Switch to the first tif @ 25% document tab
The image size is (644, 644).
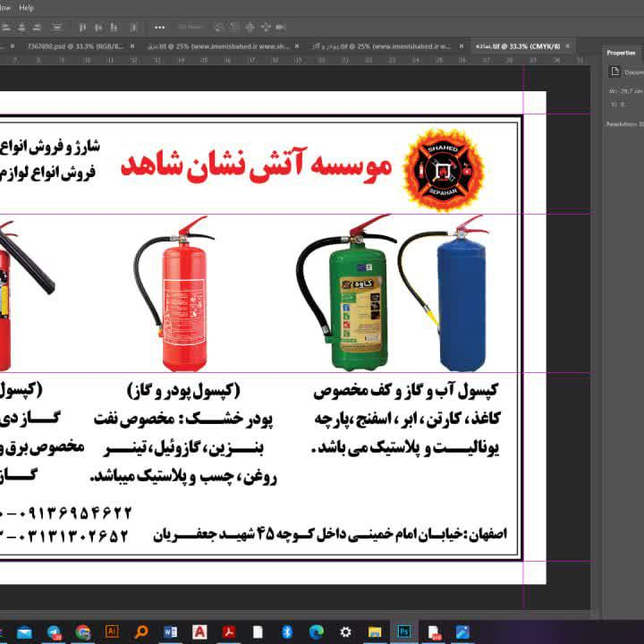click(x=218, y=47)
